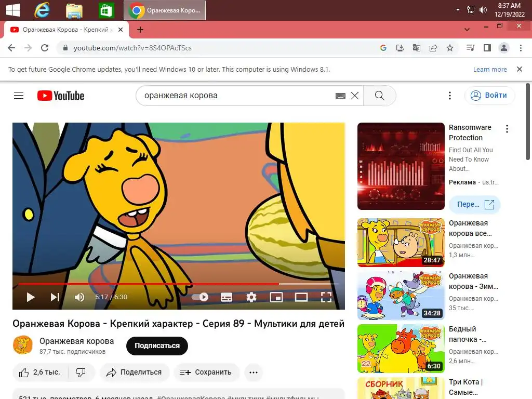The width and height of the screenshot is (532, 399).
Task: Open Оранжевая корова все... video title
Action: coord(470,229)
